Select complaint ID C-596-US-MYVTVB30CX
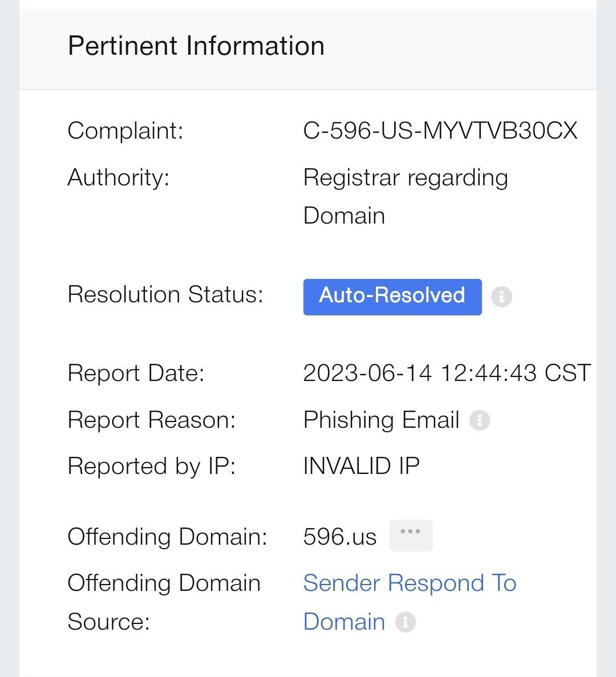Screen dimensions: 616x677 [440, 131]
